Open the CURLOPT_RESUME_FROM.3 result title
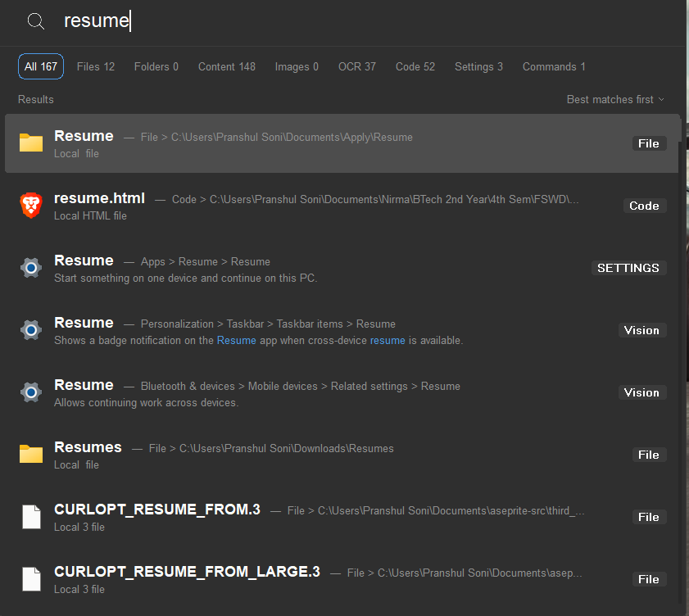This screenshot has width=689, height=616. click(157, 510)
